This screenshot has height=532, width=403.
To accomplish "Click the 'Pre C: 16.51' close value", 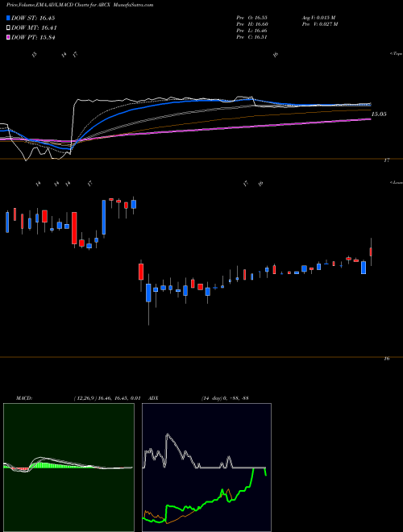I will [x=252, y=37].
